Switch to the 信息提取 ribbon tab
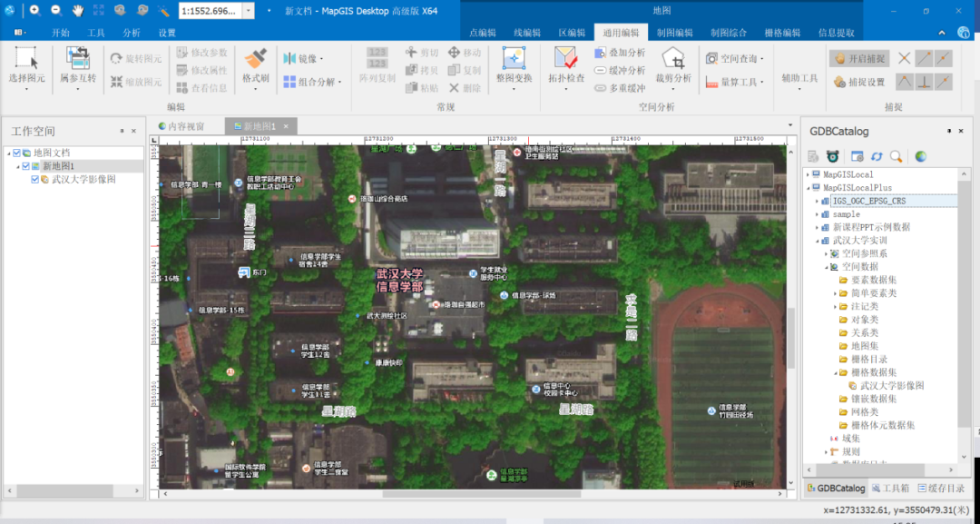This screenshot has width=980, height=524. [837, 33]
